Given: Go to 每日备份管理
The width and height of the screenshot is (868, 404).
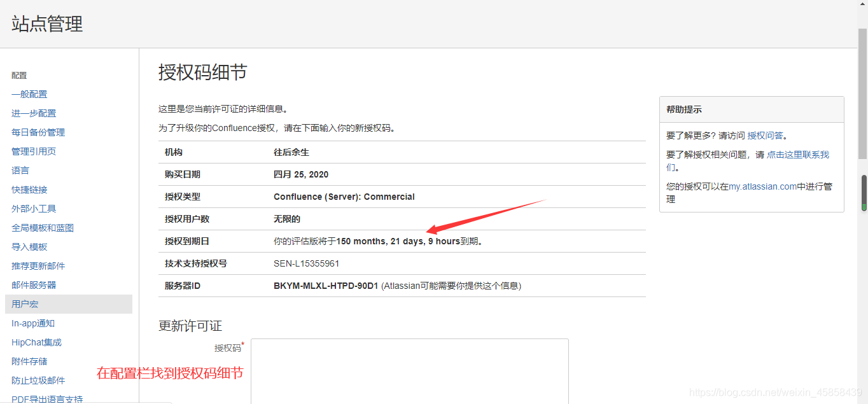Looking at the screenshot, I should click(x=38, y=132).
